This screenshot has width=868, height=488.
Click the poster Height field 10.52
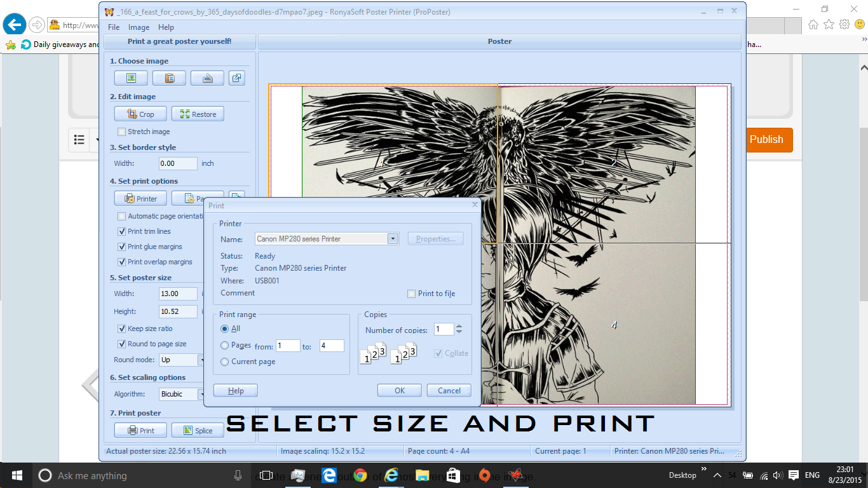178,311
